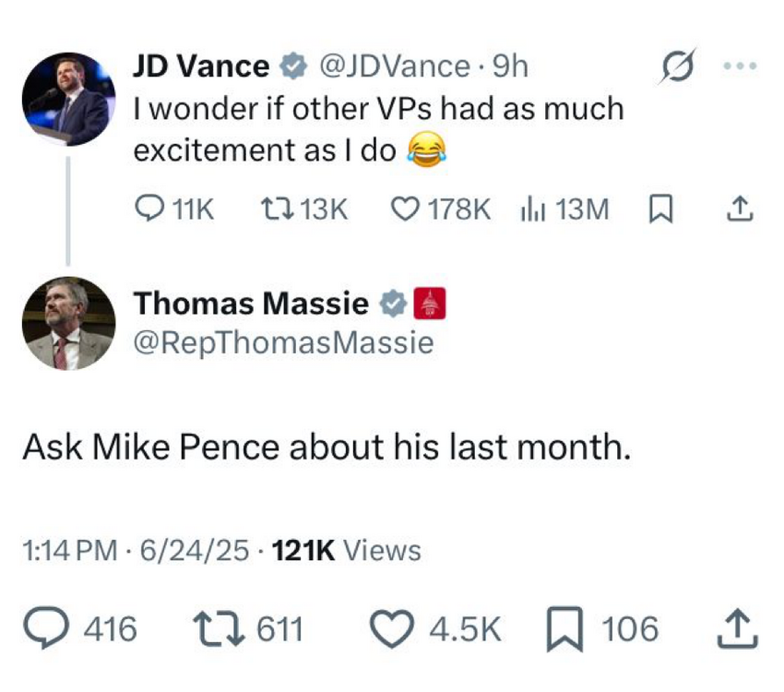View analytics on JD Vance's tweet

[534, 211]
